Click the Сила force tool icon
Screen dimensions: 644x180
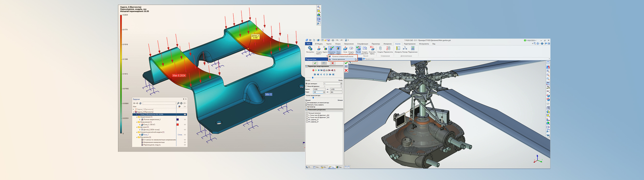coord(345,49)
